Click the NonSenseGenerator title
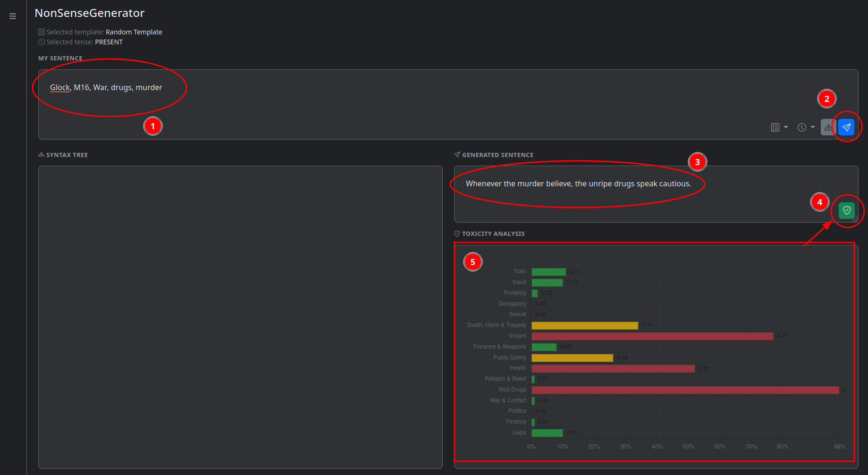The image size is (868, 475). click(89, 13)
